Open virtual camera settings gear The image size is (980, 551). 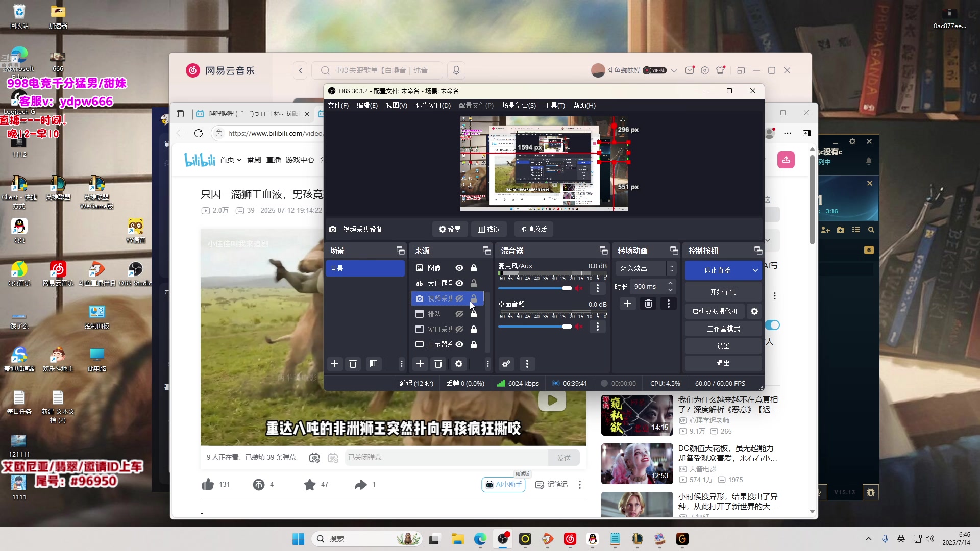pos(754,311)
